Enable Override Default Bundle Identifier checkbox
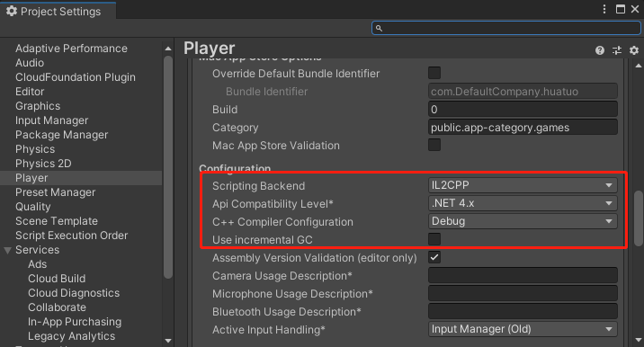Screen dimensions: 644x347 coord(434,73)
